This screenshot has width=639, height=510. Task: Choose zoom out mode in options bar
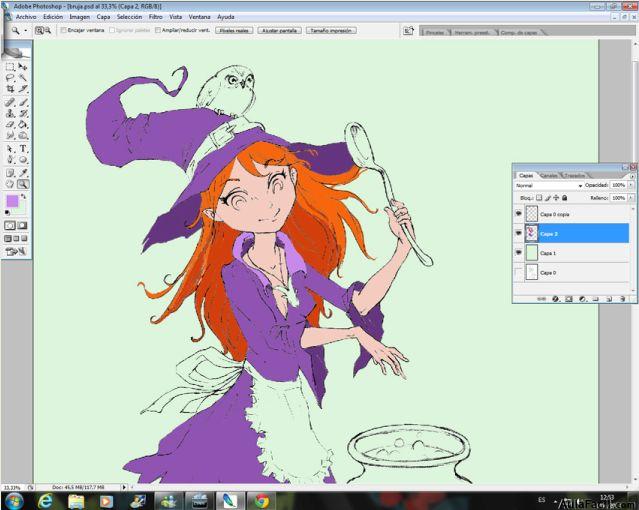tap(47, 30)
